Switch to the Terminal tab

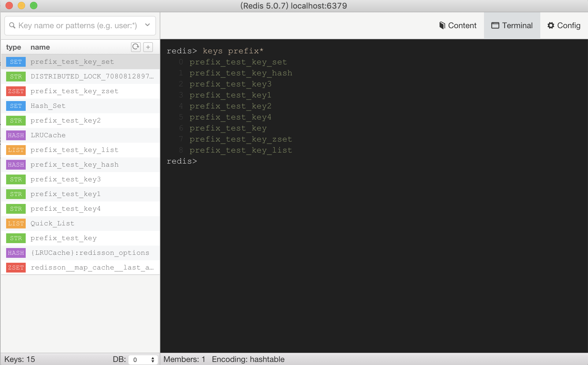[512, 26]
